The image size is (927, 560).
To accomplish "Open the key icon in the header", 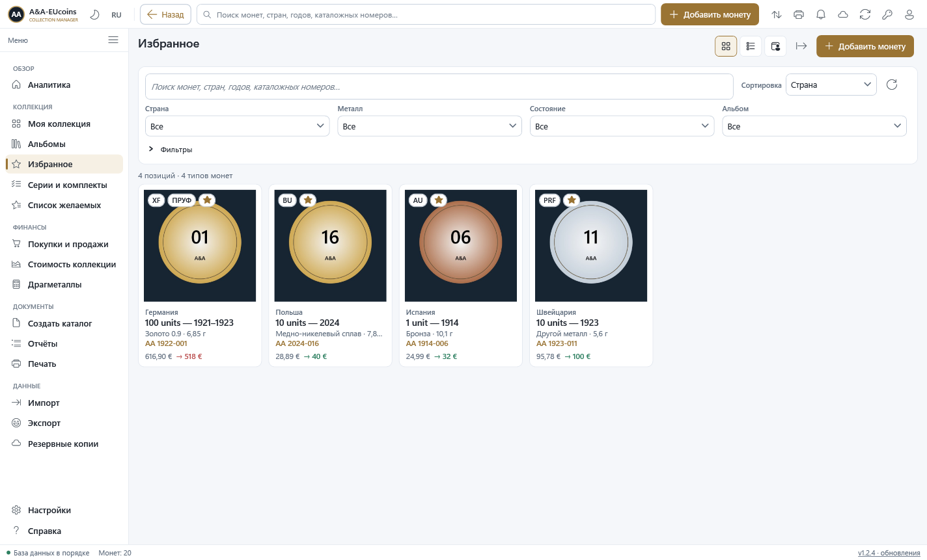I will 887,14.
